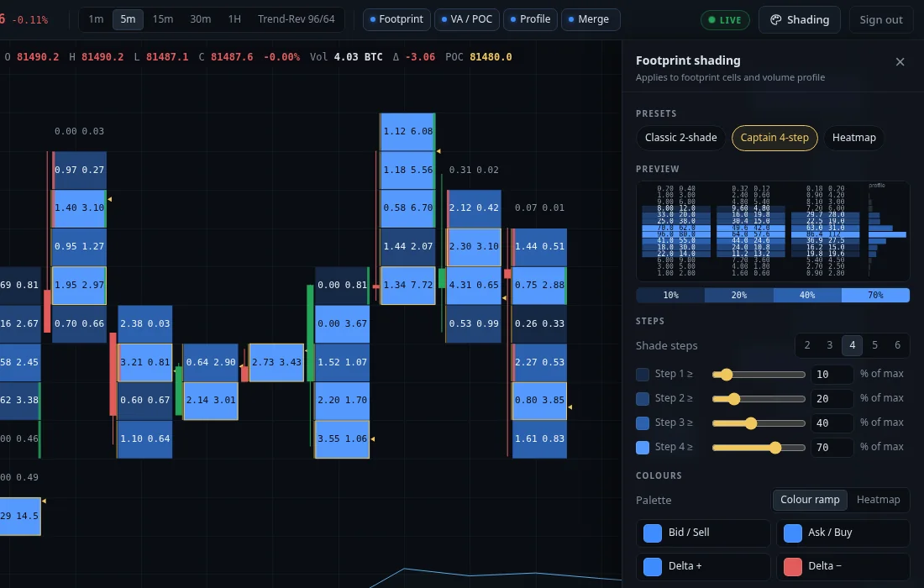Select the Trend-Rev 96/64 chart type
This screenshot has height=588, width=924.
(x=296, y=18)
